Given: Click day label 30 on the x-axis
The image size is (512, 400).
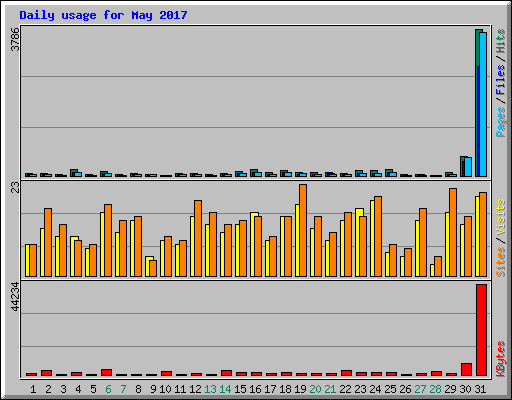Looking at the screenshot, I should (x=465, y=389).
